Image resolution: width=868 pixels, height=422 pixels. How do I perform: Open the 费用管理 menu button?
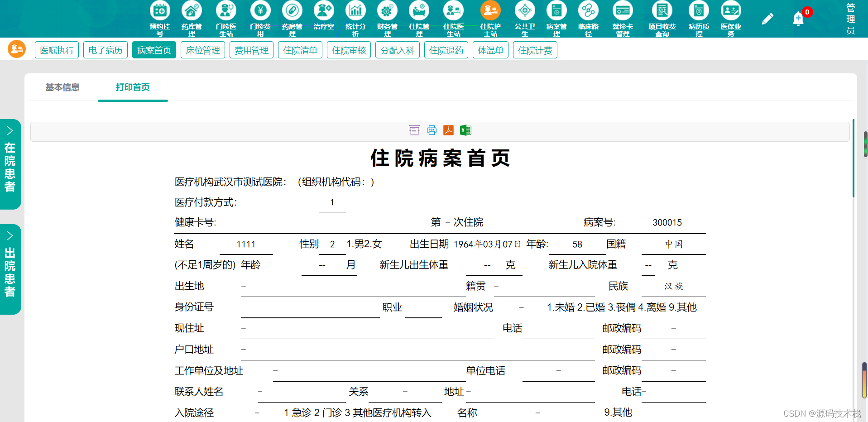[x=251, y=50]
